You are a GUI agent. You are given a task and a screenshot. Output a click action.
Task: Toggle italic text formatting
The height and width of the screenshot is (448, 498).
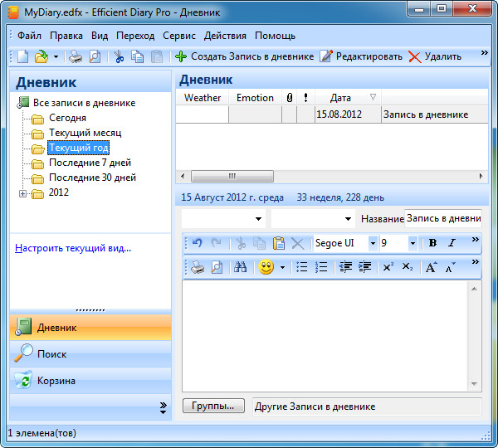[x=452, y=243]
